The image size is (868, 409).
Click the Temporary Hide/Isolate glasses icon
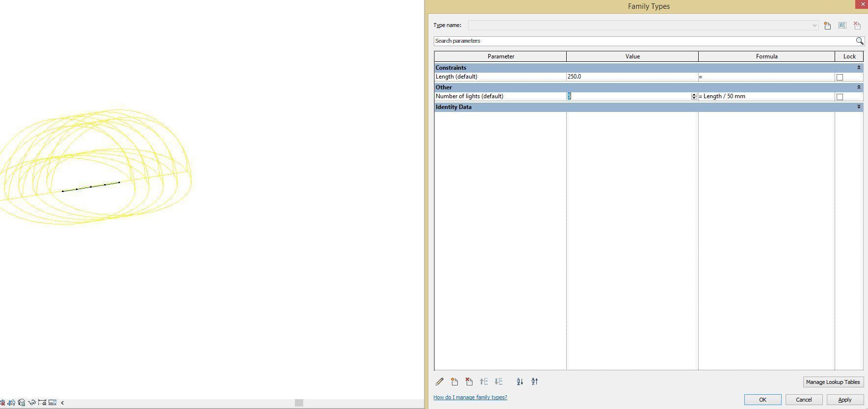(32, 403)
